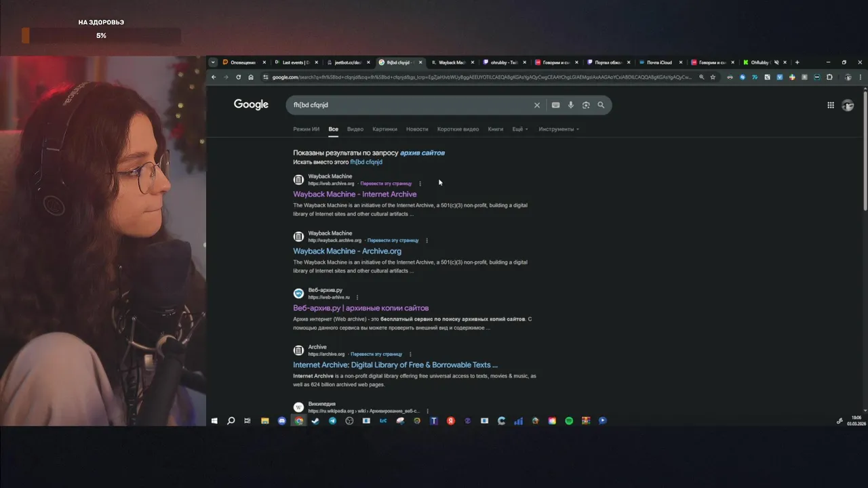Zoom magnifier icon in address bar
The height and width of the screenshot is (488, 868).
(701, 77)
